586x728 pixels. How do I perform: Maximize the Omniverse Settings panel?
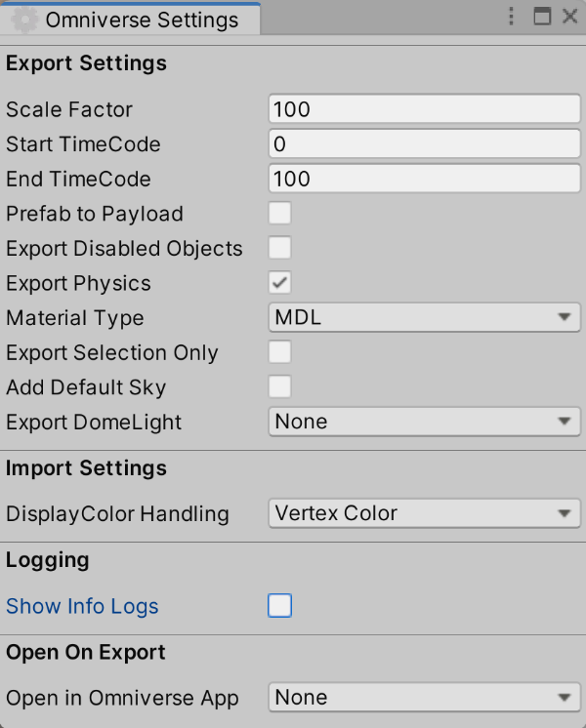[x=542, y=17]
